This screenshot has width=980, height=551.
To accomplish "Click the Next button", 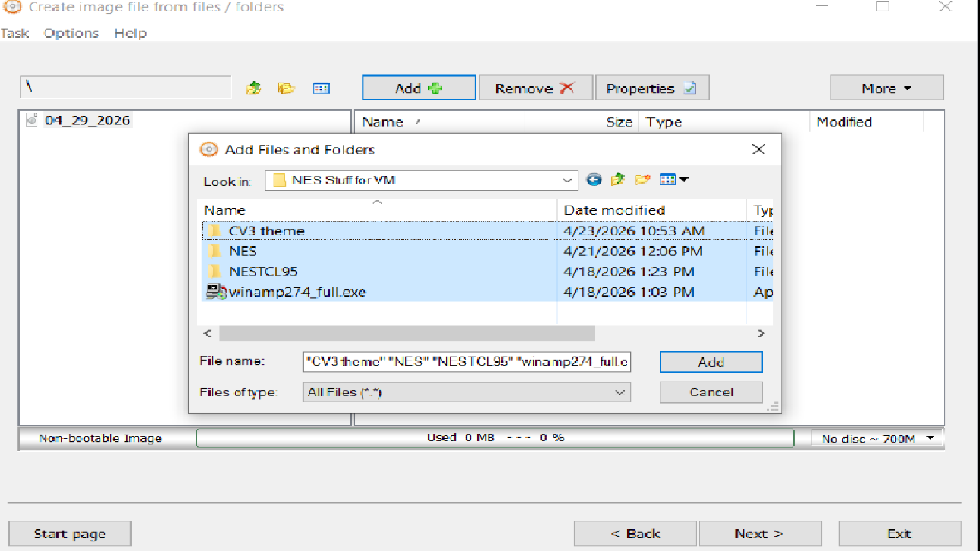I will [x=760, y=534].
